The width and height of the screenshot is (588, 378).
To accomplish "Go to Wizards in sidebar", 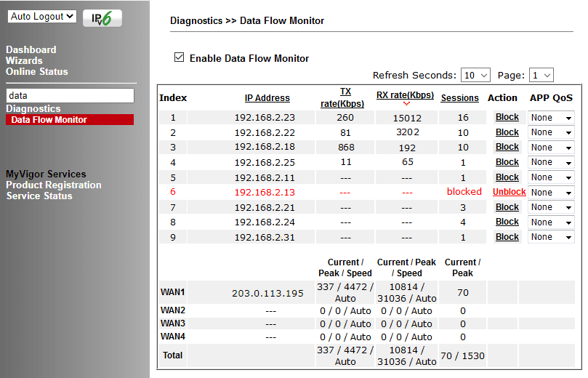I will 24,60.
